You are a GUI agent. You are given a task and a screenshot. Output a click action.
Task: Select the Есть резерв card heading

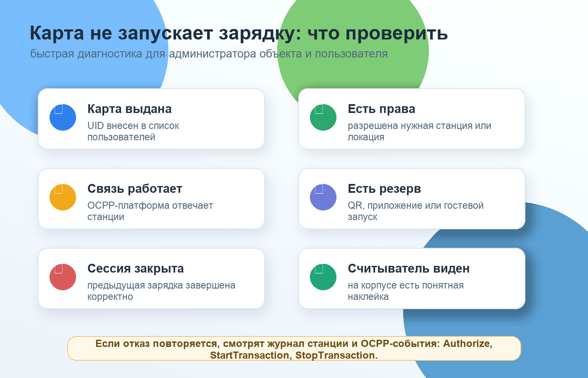(384, 189)
